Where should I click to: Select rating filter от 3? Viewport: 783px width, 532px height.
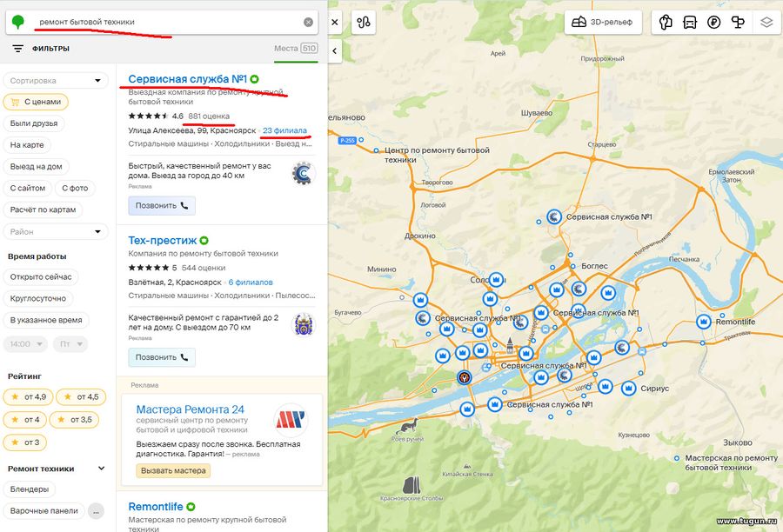tap(25, 442)
